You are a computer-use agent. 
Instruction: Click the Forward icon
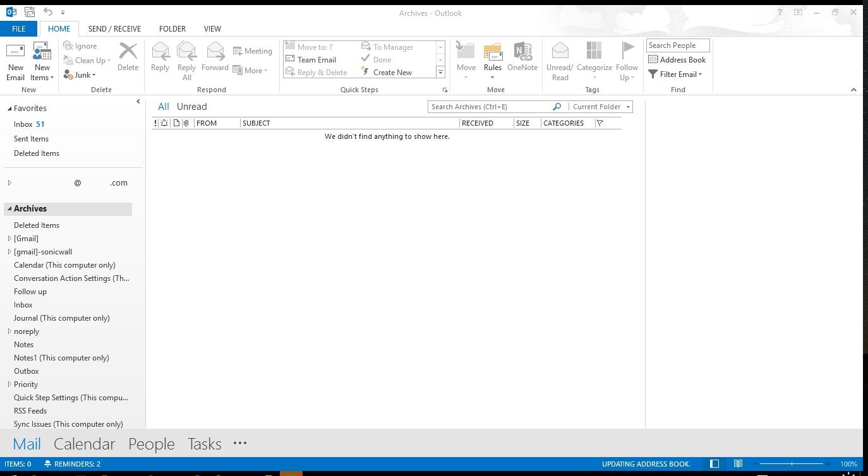[215, 57]
